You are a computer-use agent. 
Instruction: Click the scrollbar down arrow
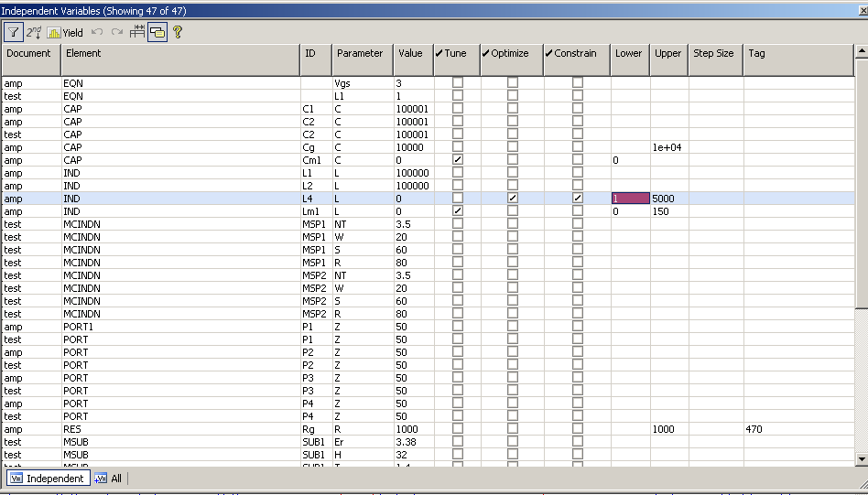[x=861, y=458]
